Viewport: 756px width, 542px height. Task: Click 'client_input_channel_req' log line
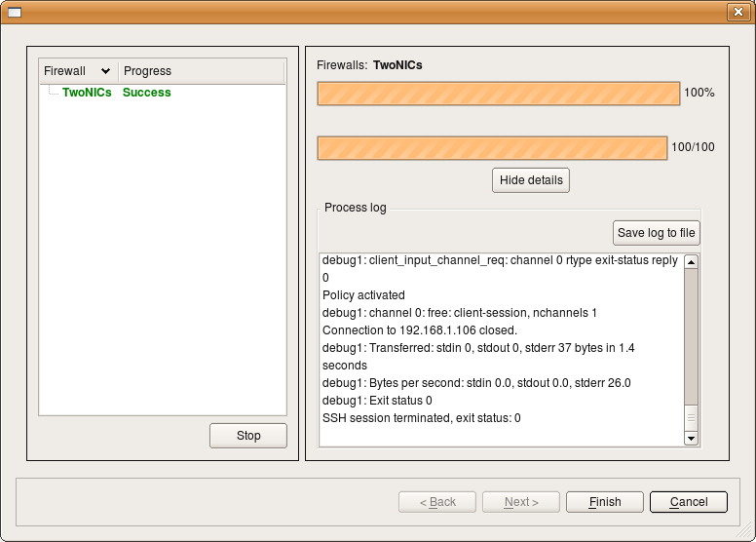pos(500,269)
